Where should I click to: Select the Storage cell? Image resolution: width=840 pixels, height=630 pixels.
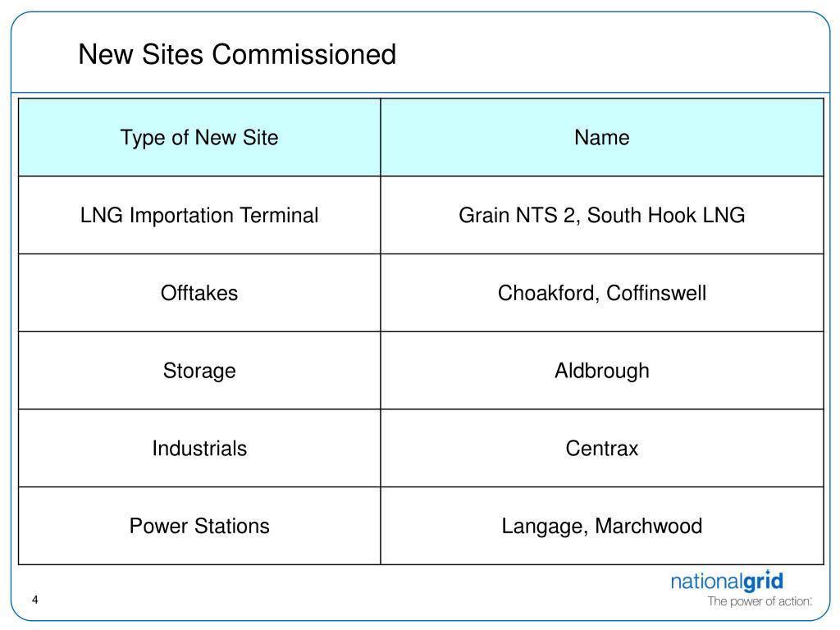pyautogui.click(x=199, y=371)
